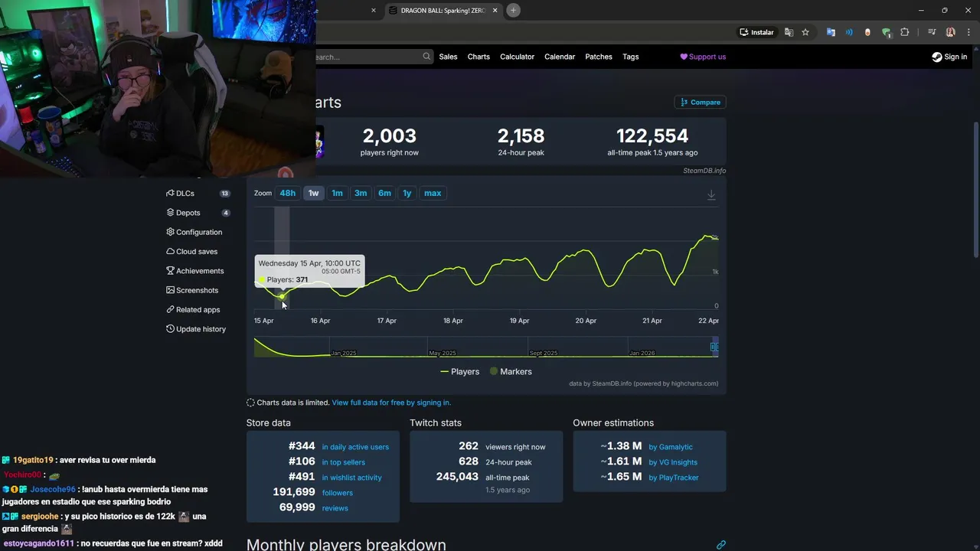Toggle the Players series in legend
Viewport: 980px width, 551px height.
click(x=459, y=371)
